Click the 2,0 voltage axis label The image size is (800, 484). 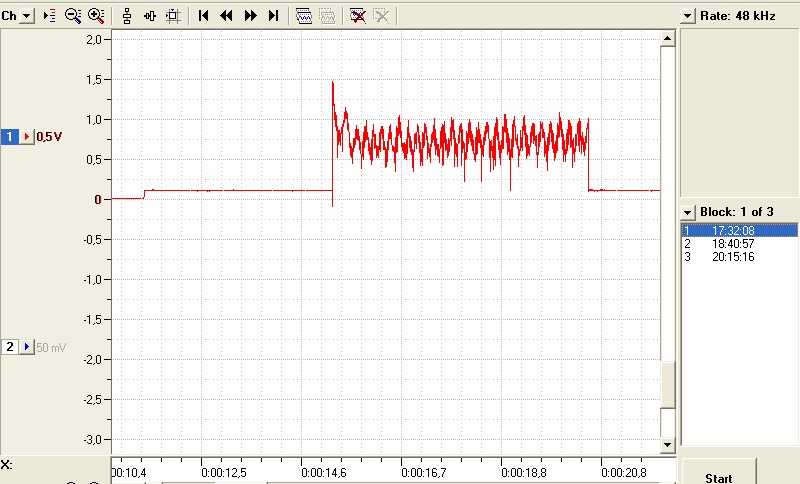tap(94, 40)
